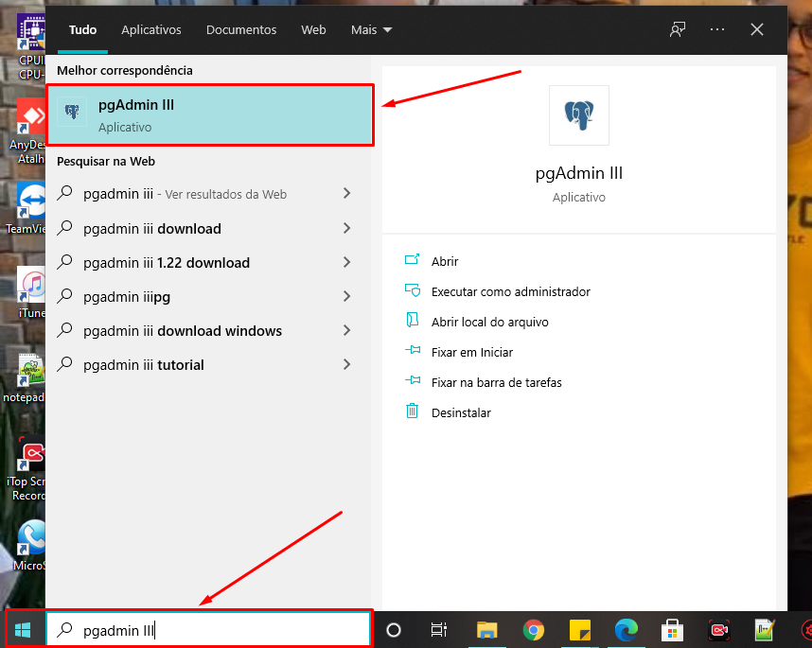This screenshot has width=812, height=648.
Task: Launch iTop Screen Recorder from the taskbar
Action: point(718,629)
